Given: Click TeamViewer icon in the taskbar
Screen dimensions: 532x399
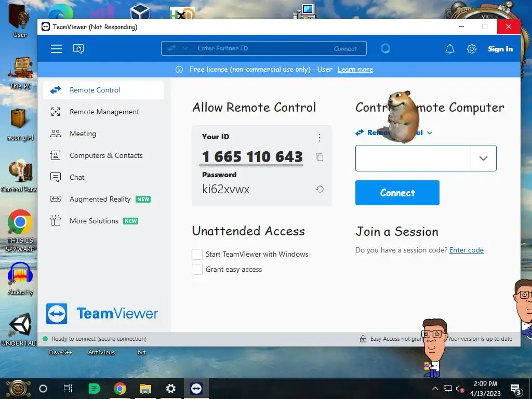Looking at the screenshot, I should tap(196, 389).
